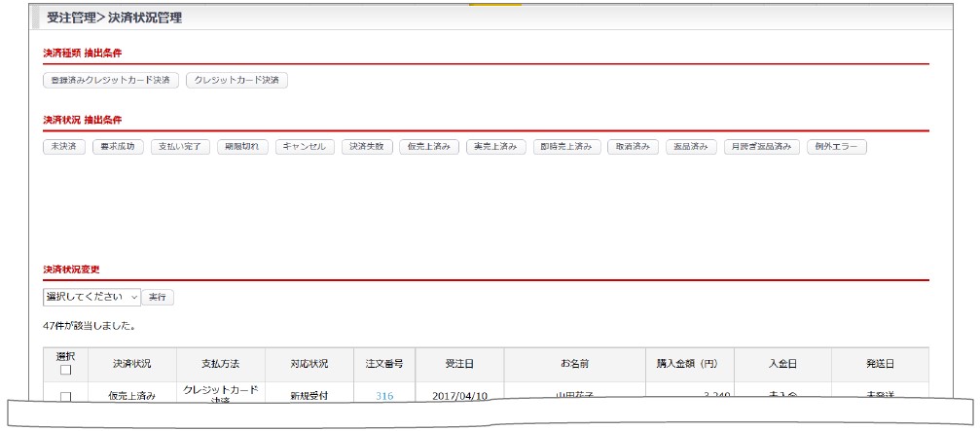The width and height of the screenshot is (980, 431).
Task: Open the 選択してください status dropdown
Action: pos(91,297)
